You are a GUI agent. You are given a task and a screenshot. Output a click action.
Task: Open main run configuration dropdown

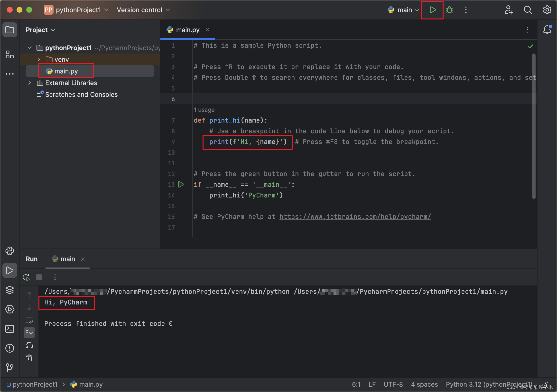403,10
